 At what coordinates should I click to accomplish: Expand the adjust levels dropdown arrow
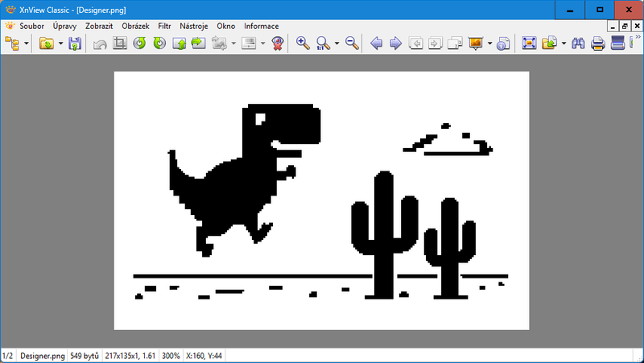coord(263,43)
